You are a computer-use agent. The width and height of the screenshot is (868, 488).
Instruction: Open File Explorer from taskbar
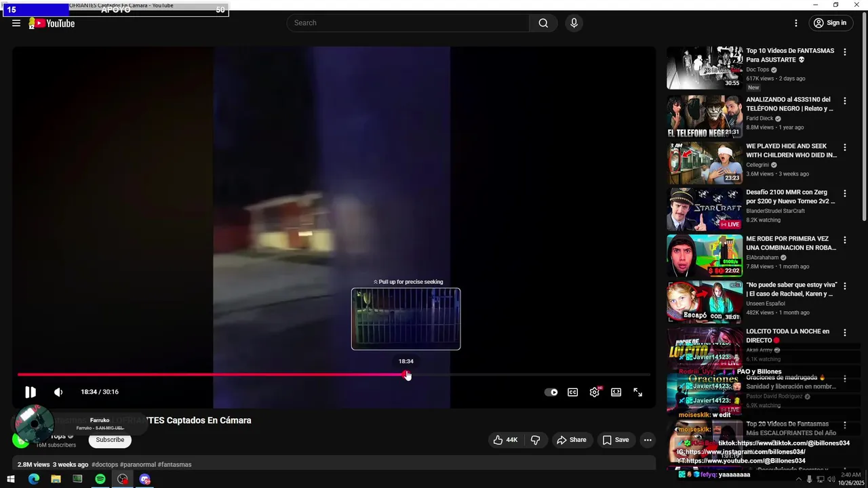coord(56,479)
